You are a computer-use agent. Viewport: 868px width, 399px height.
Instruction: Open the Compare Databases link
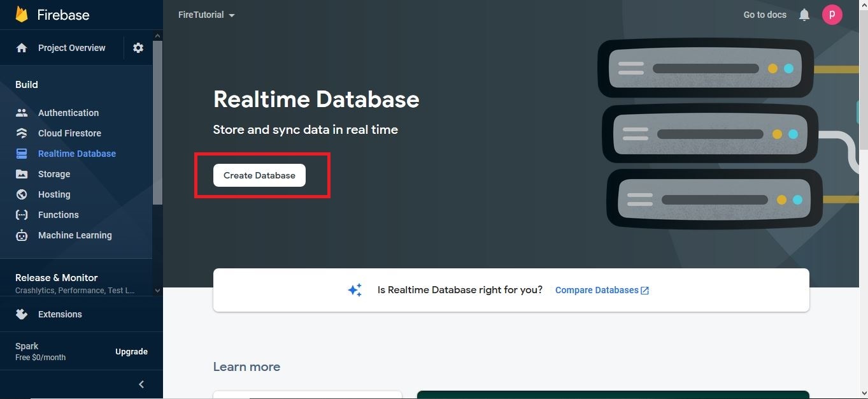click(x=597, y=289)
